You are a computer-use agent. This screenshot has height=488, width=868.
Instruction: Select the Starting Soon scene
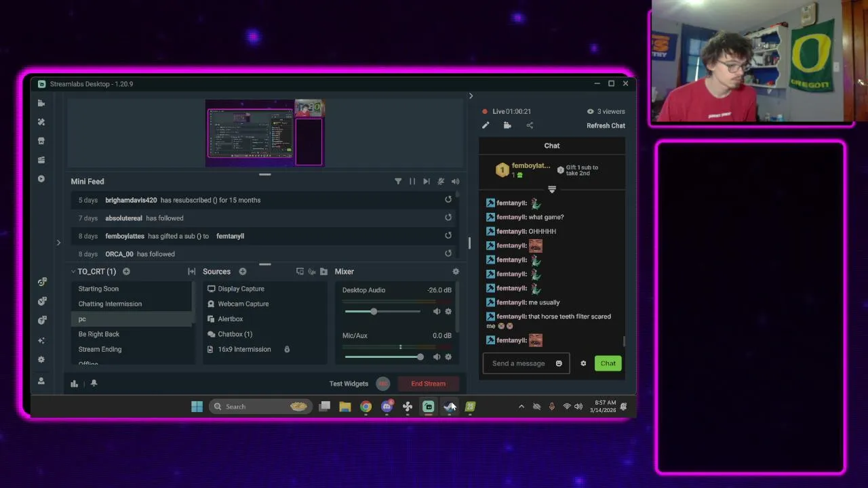(x=132, y=289)
